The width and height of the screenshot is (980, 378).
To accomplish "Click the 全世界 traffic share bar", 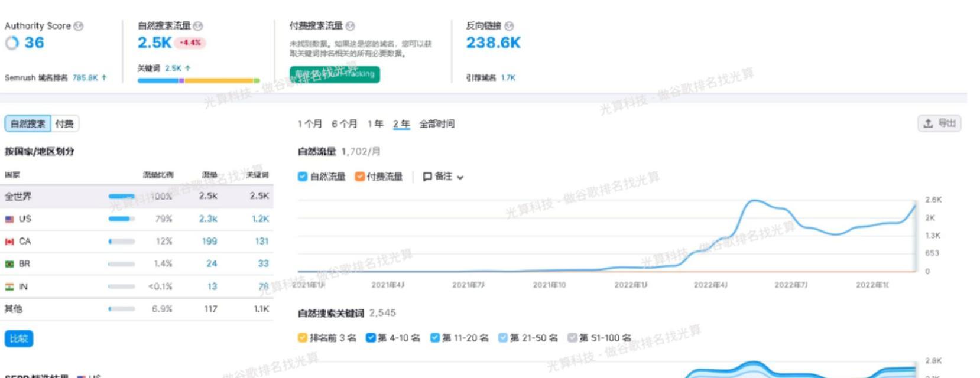I will click(122, 196).
